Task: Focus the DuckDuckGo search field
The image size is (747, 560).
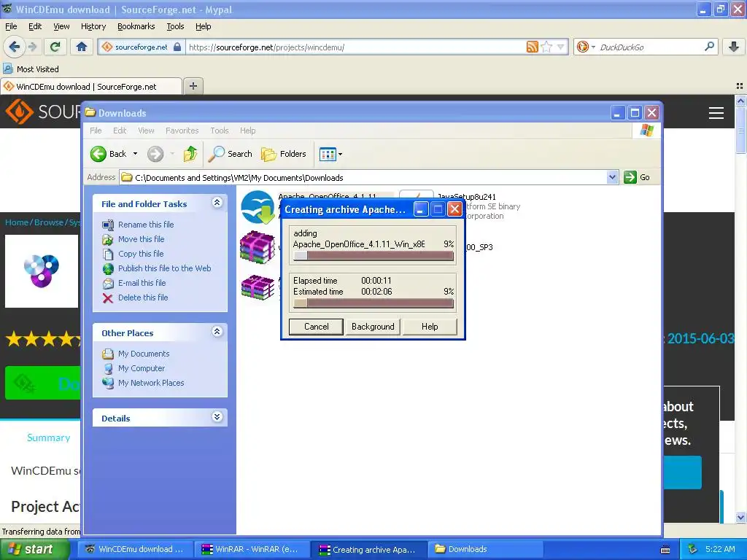Action: (650, 47)
